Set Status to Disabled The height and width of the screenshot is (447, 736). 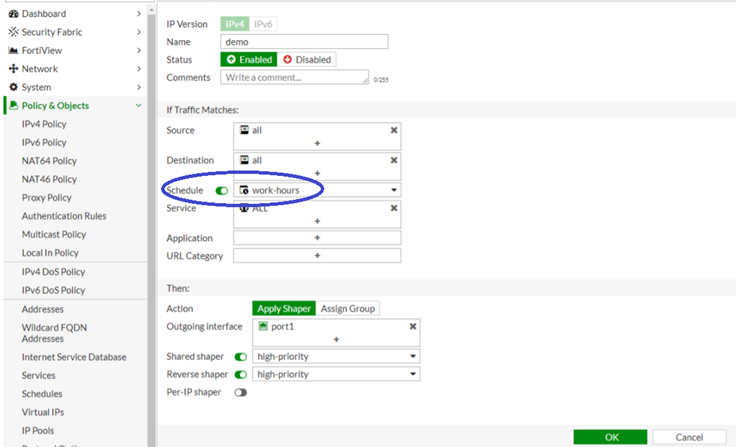307,60
